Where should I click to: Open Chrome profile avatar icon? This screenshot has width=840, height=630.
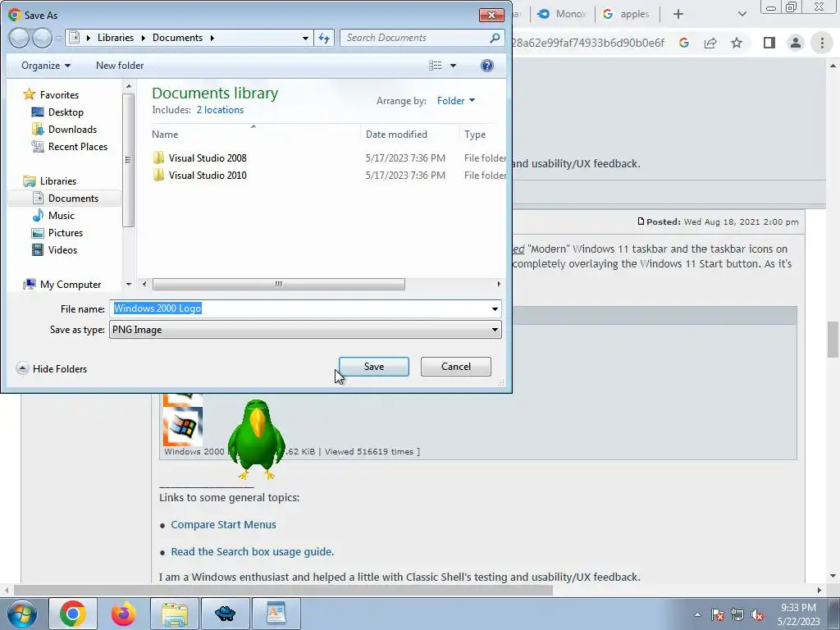pos(796,43)
